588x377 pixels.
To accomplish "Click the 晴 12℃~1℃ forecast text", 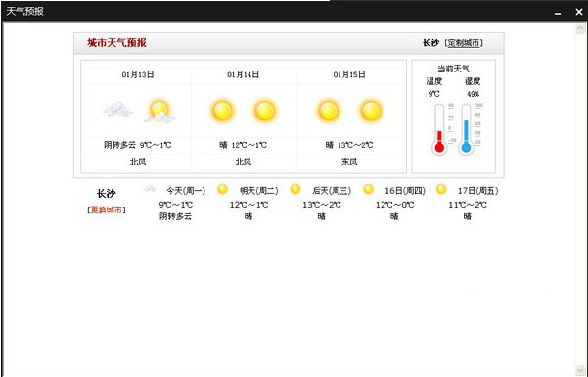I will [244, 145].
